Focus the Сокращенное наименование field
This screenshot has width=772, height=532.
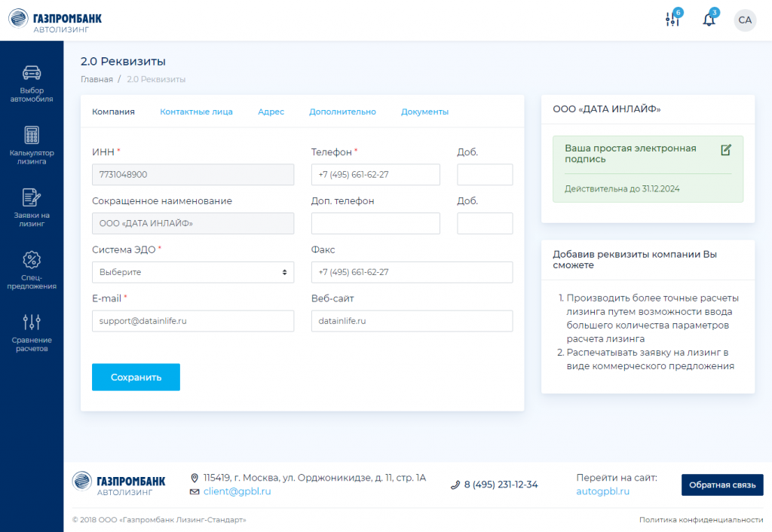(x=193, y=224)
